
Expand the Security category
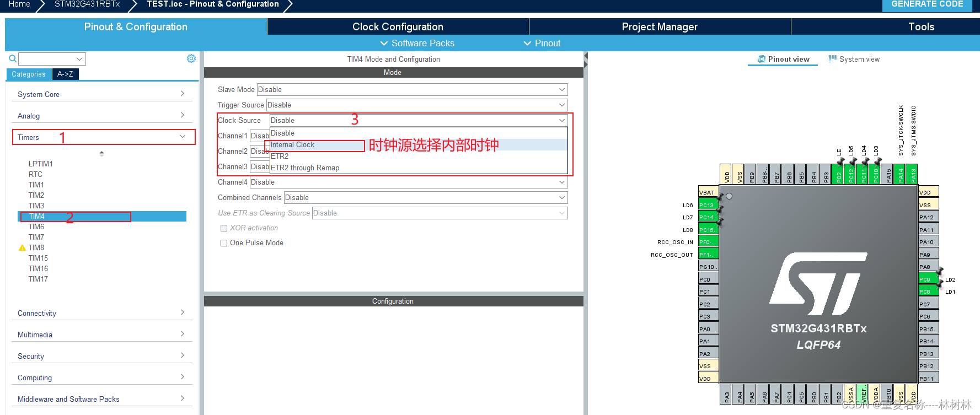click(x=102, y=356)
